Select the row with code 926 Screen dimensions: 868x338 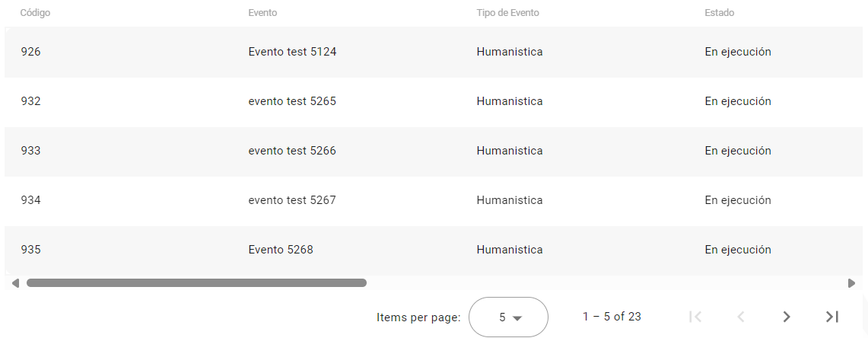[x=31, y=52]
